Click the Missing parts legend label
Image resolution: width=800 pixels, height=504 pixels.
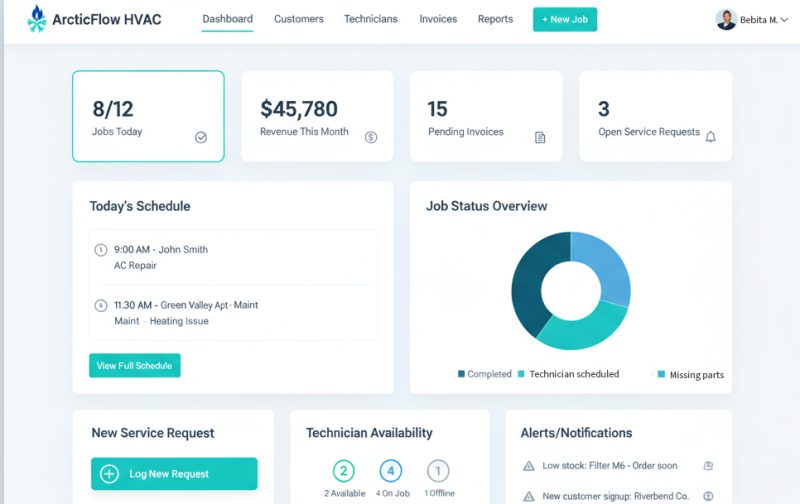click(x=696, y=375)
